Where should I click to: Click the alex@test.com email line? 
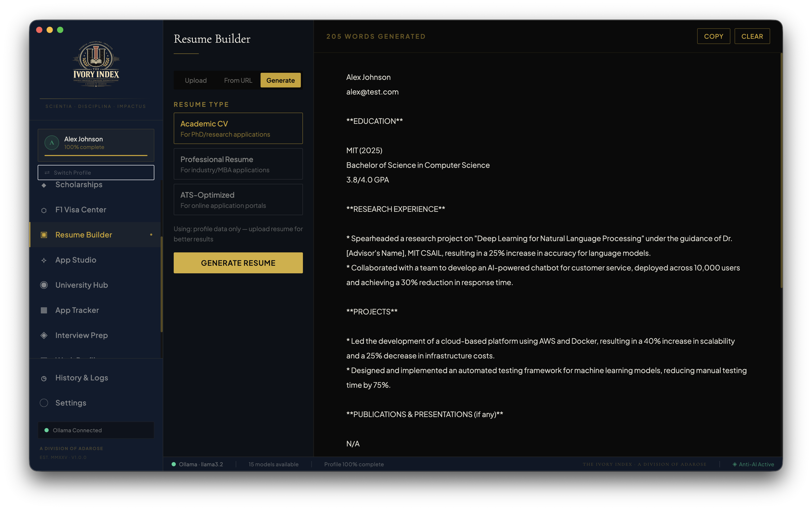(x=372, y=92)
